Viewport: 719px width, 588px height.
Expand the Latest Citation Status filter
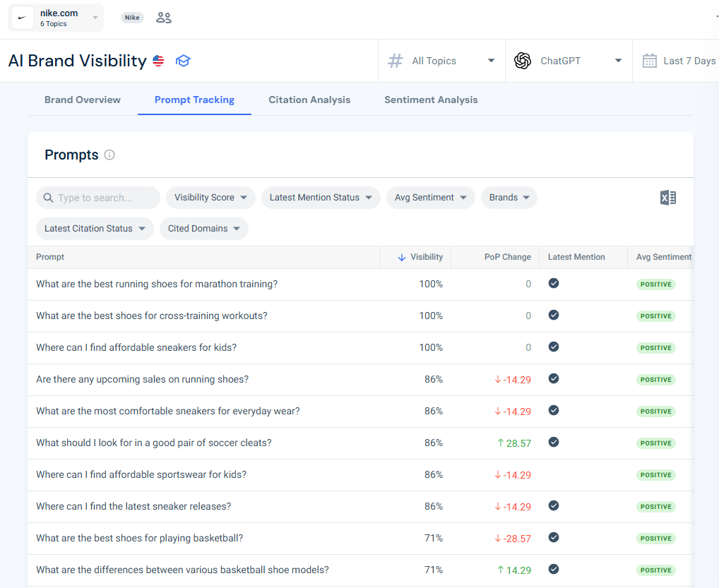(95, 228)
